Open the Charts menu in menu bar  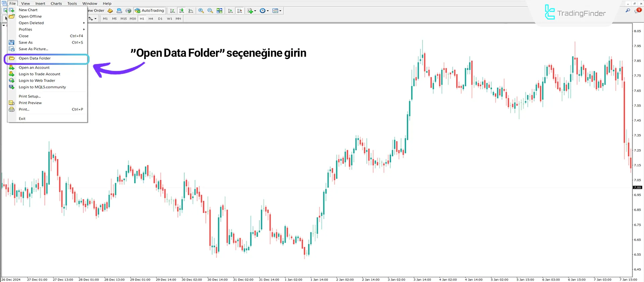pos(56,3)
